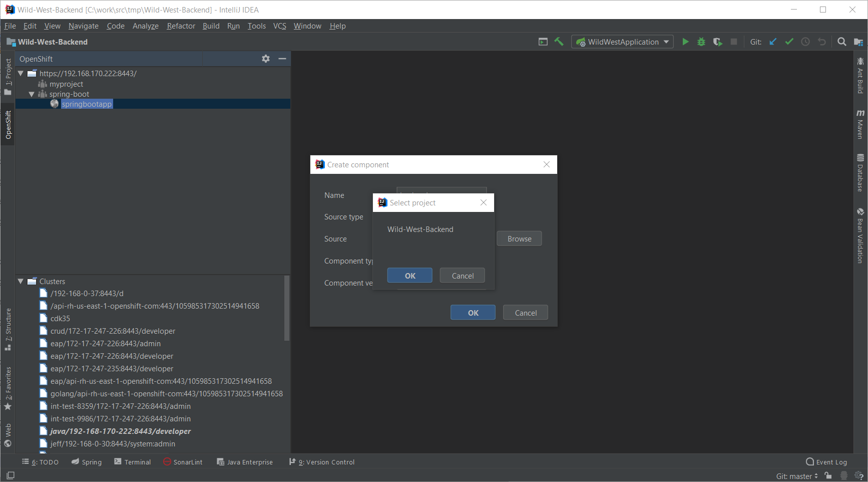Image resolution: width=868 pixels, height=482 pixels.
Task: Open the Java Enterprise tool window
Action: pos(245,462)
